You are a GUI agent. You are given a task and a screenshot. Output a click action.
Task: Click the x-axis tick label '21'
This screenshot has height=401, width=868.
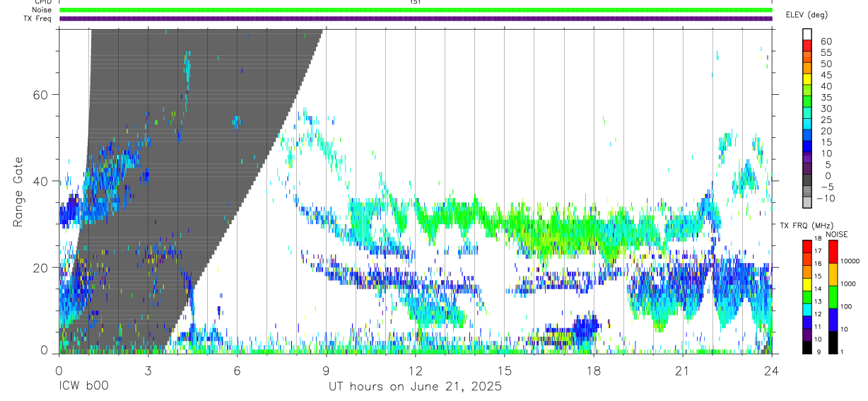click(x=682, y=371)
